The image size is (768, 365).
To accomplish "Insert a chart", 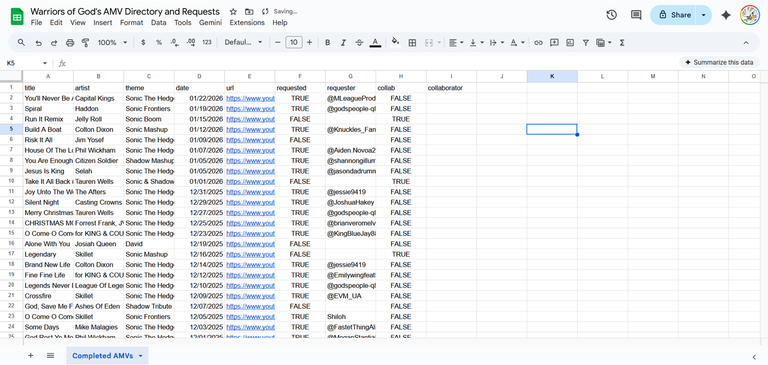I will click(x=570, y=43).
